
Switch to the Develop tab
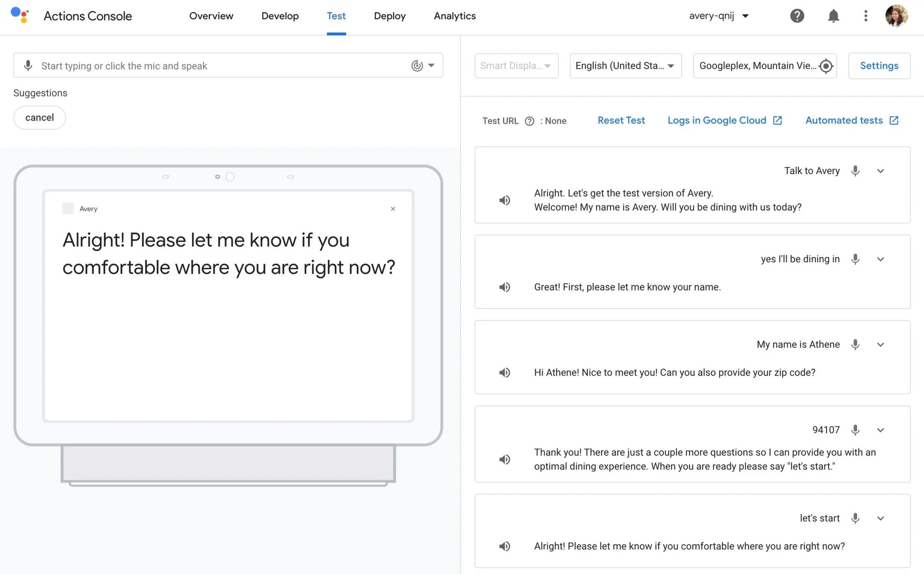pos(280,16)
